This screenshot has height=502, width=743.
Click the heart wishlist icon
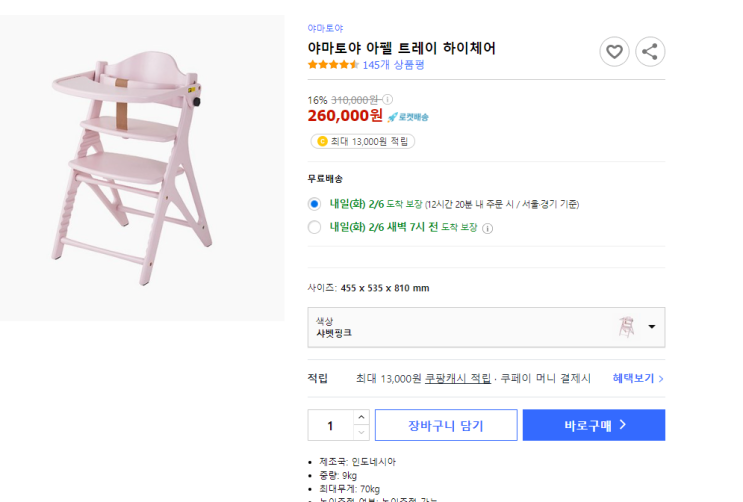(x=614, y=52)
